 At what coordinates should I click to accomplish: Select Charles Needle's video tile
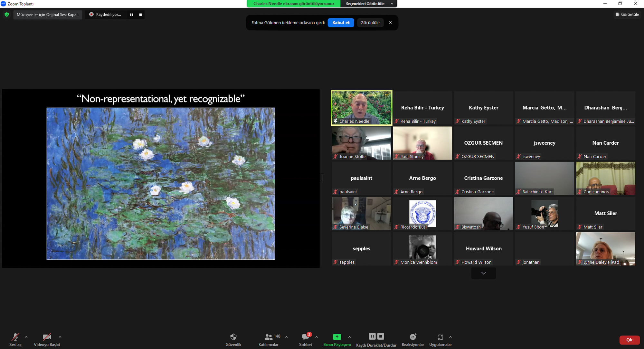361,108
